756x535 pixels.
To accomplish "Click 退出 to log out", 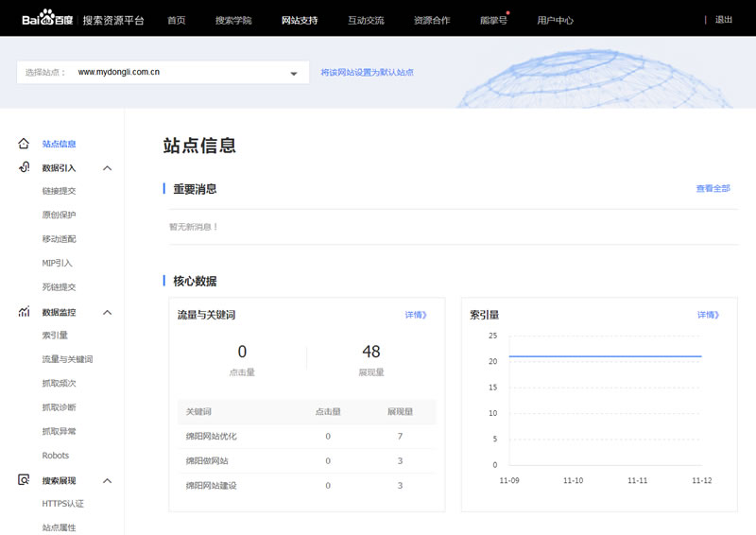I will 724,20.
